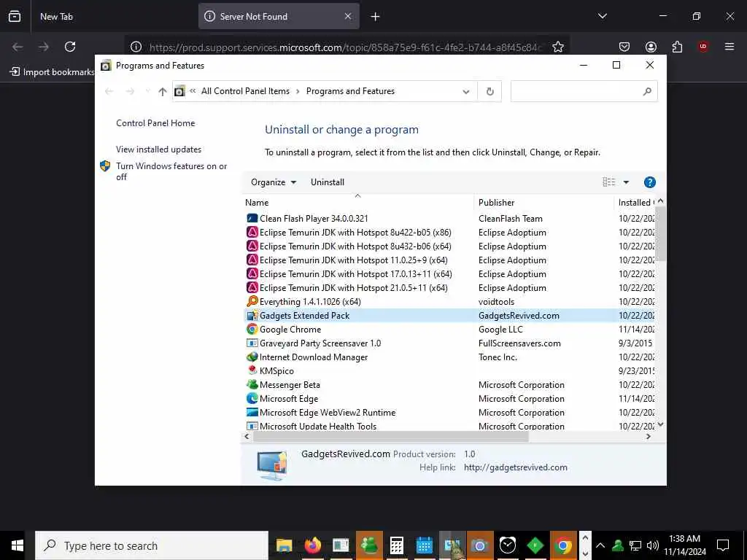The height and width of the screenshot is (560, 747).
Task: Click the search magnifier in Control Panel
Action: click(646, 91)
